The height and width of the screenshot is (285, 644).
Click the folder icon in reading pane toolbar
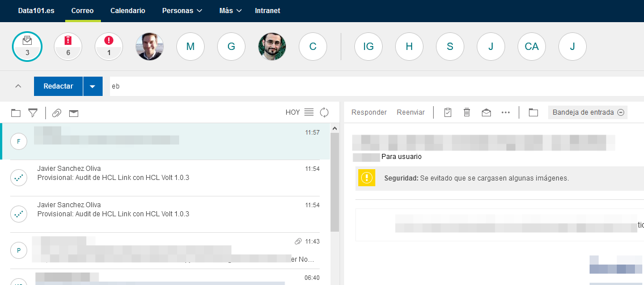click(x=533, y=112)
